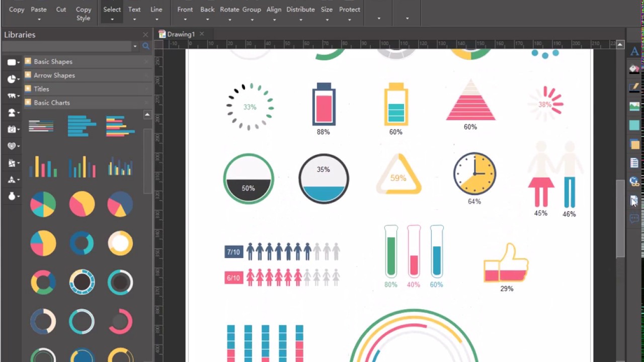644x362 pixels.
Task: Select the blue donut chart thumbnail
Action: click(82, 243)
